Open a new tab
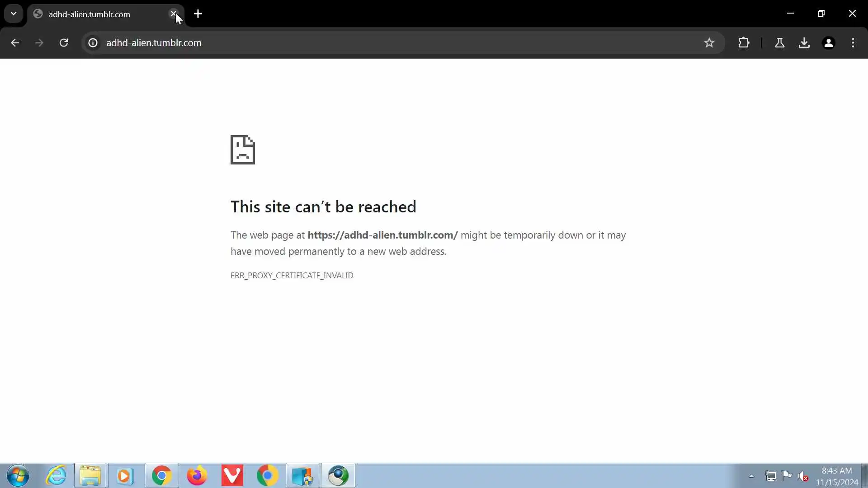Viewport: 868px width, 488px height. (x=198, y=14)
